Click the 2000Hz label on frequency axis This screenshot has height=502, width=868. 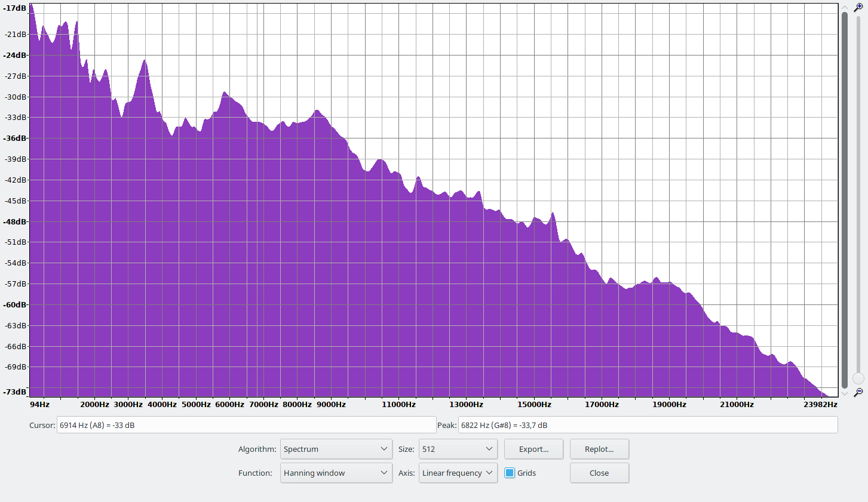coord(95,404)
